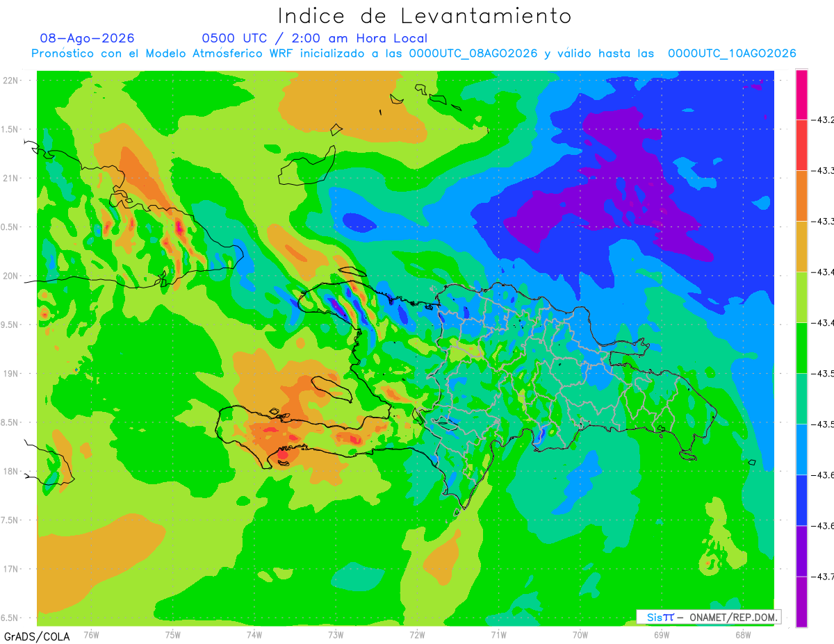Pick the magenta swatch atop the color bar
Viewport: 834px width, 644px height.
click(x=801, y=94)
